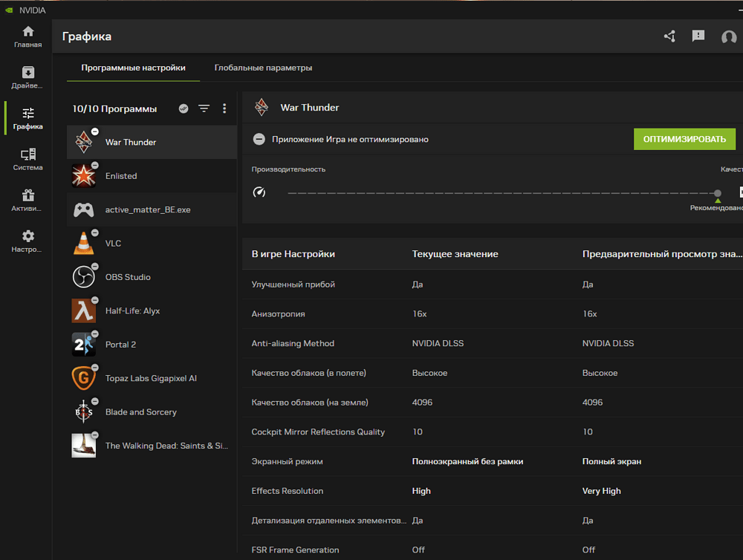Click the Анизотропия setting row
743x560 pixels.
pyautogui.click(x=493, y=313)
